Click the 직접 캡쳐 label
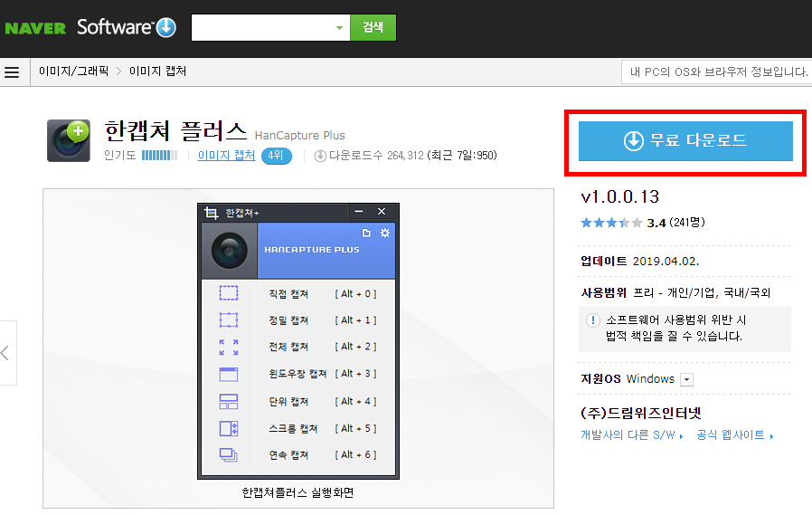This screenshot has height=515, width=812. [x=288, y=294]
